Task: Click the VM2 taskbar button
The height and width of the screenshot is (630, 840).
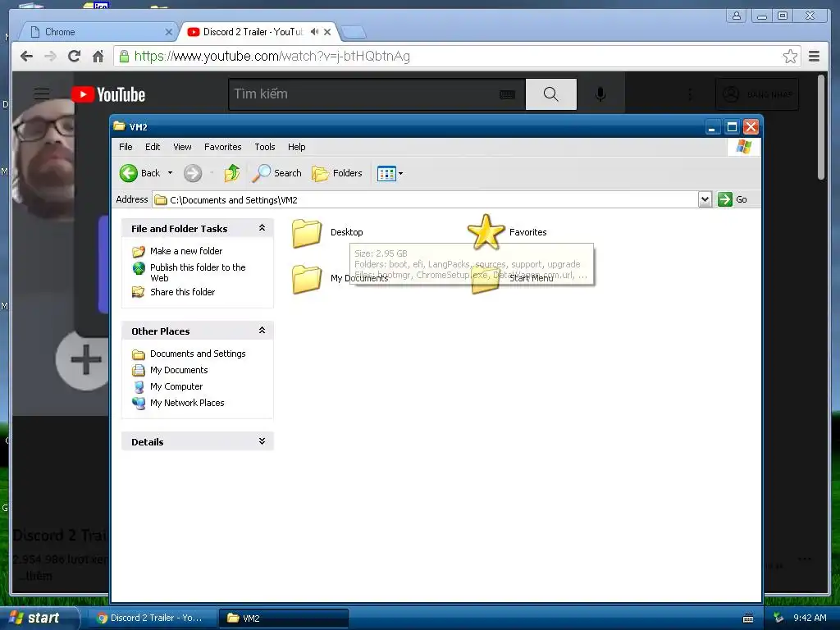Action: 284,618
